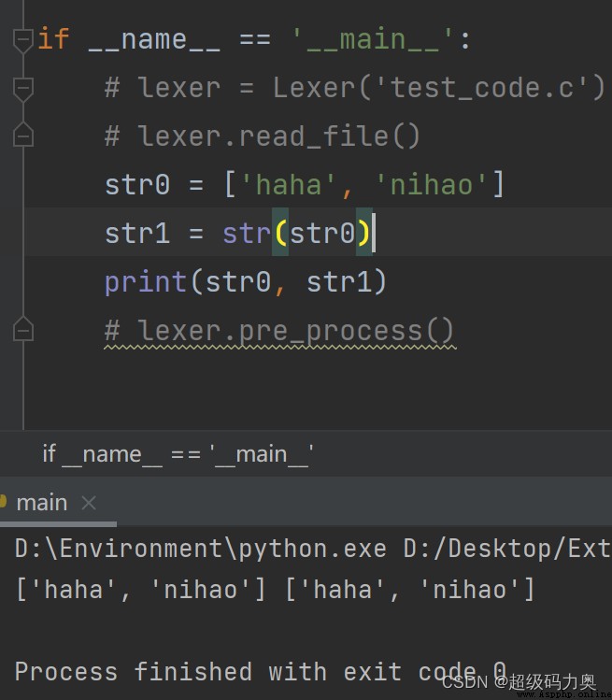612x700 pixels.
Task: Click the python.exe command line in console
Action: pos(312,549)
